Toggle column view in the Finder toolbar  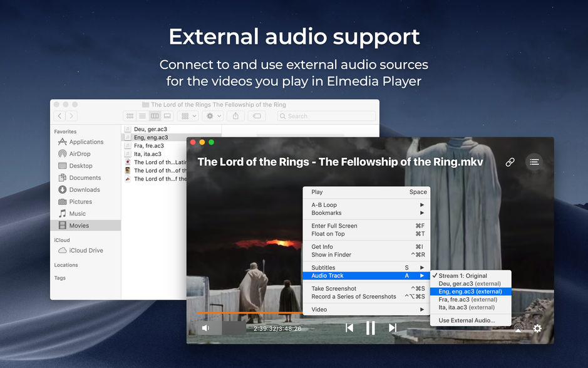point(155,116)
